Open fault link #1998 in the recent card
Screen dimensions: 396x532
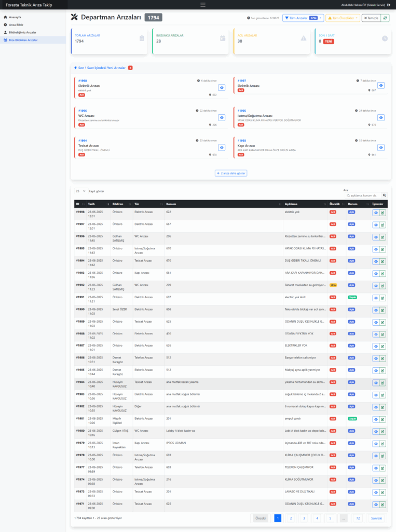(x=83, y=81)
